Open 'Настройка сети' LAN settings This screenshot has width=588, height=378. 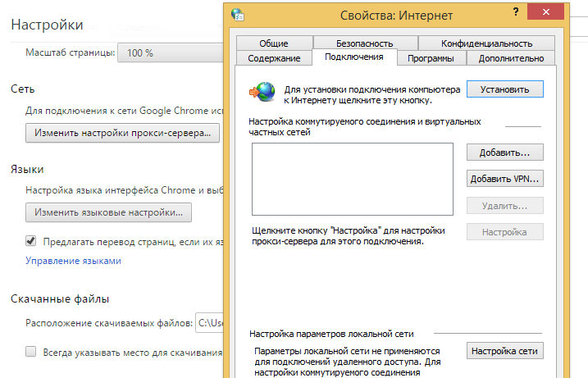(x=504, y=351)
